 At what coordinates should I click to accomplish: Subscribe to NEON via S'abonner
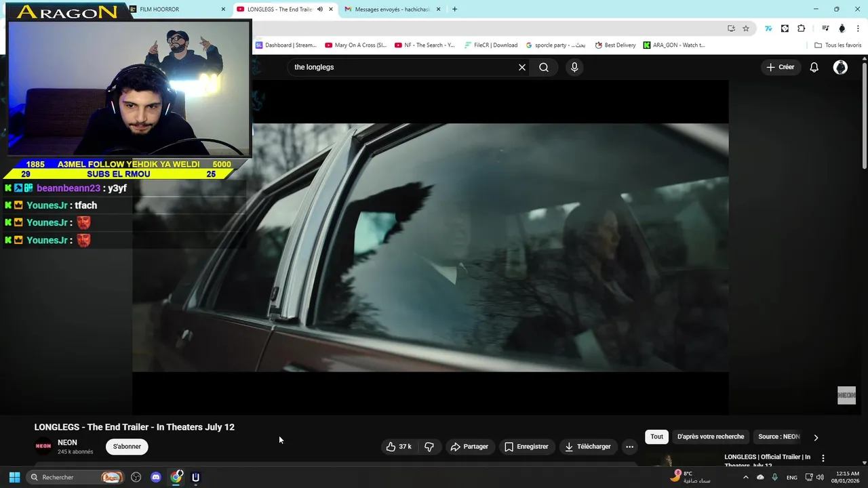coord(127,447)
